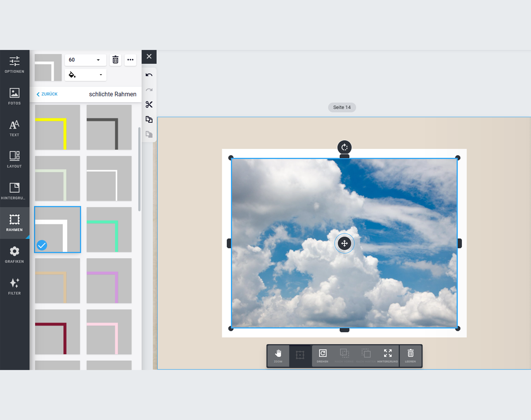Image resolution: width=531 pixels, height=420 pixels.
Task: Click the undo arrow icon
Action: click(x=149, y=75)
